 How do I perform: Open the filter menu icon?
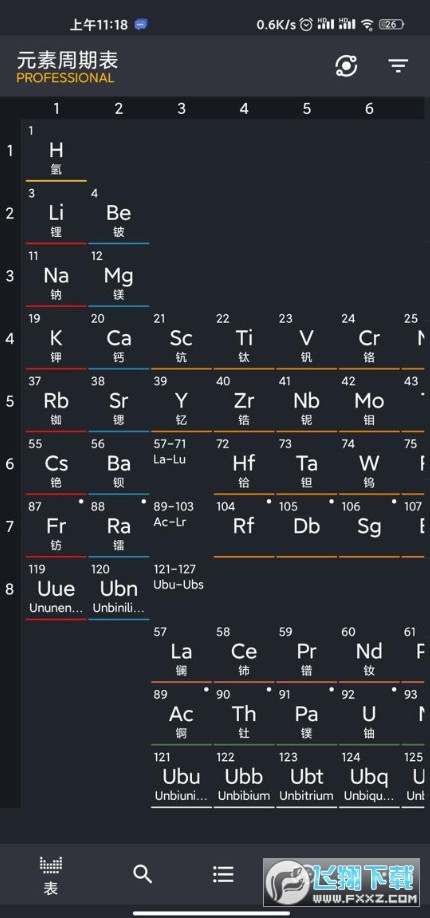398,66
